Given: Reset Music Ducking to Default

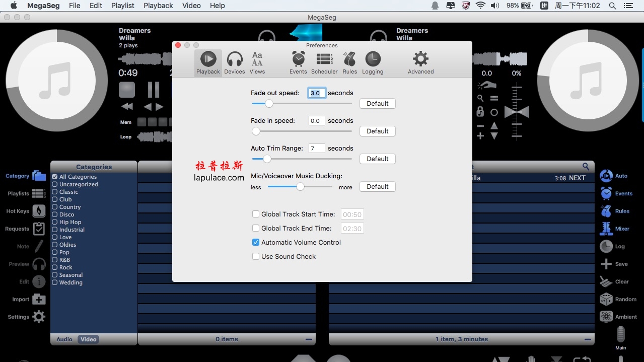Looking at the screenshot, I should [x=378, y=187].
